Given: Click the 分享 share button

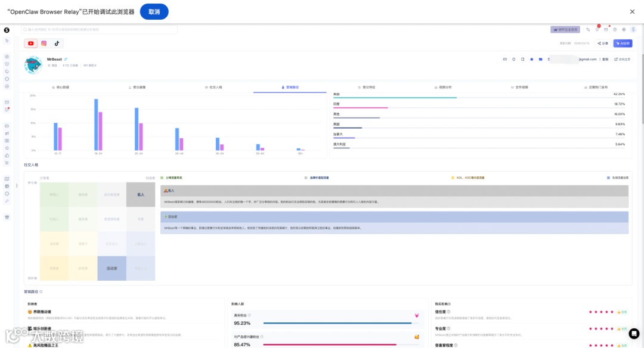Looking at the screenshot, I should (x=603, y=43).
